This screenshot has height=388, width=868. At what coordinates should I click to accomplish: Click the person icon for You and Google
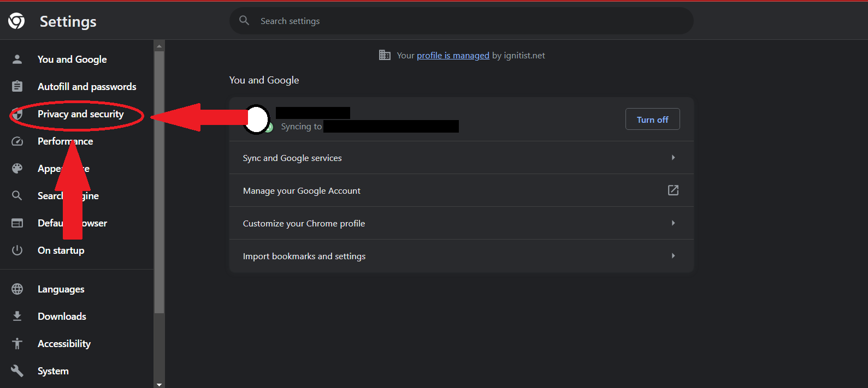(17, 59)
